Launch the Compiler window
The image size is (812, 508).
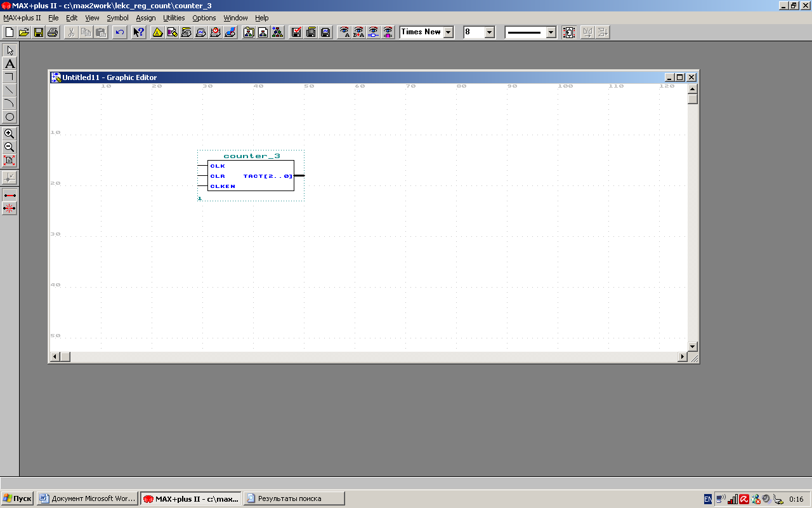click(186, 32)
